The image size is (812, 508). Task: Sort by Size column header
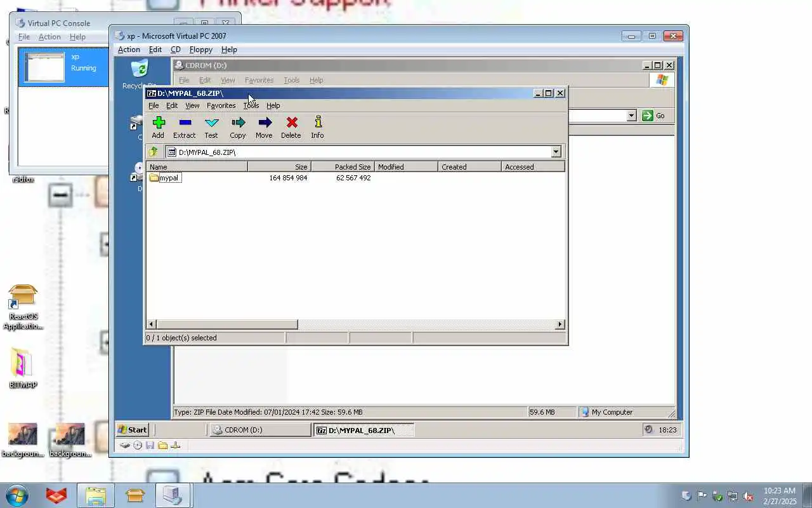tap(279, 167)
